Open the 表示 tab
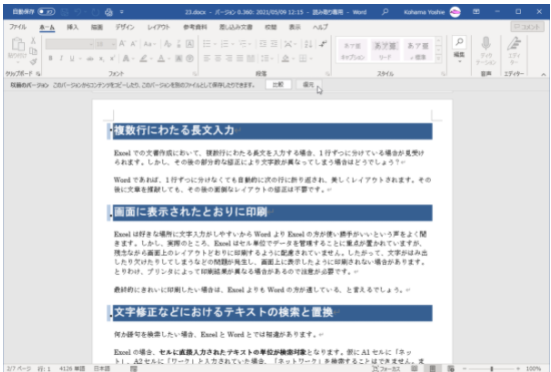This screenshot has width=551, height=372. point(294,27)
